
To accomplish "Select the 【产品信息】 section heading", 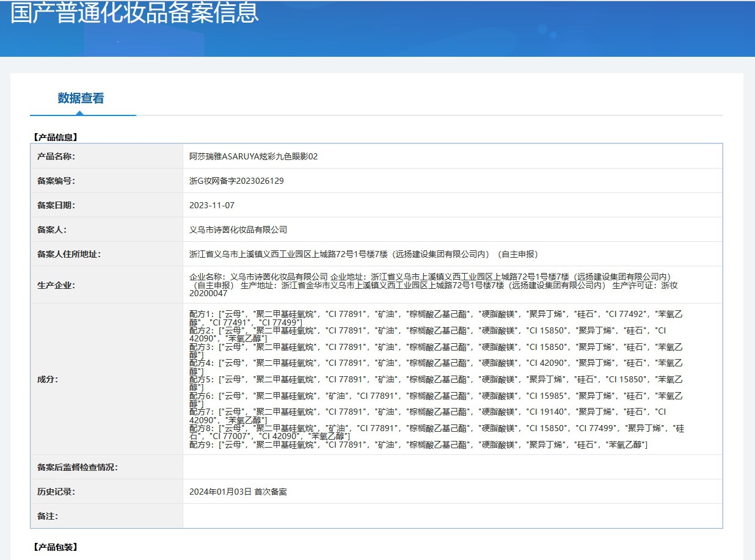I will pyautogui.click(x=56, y=137).
